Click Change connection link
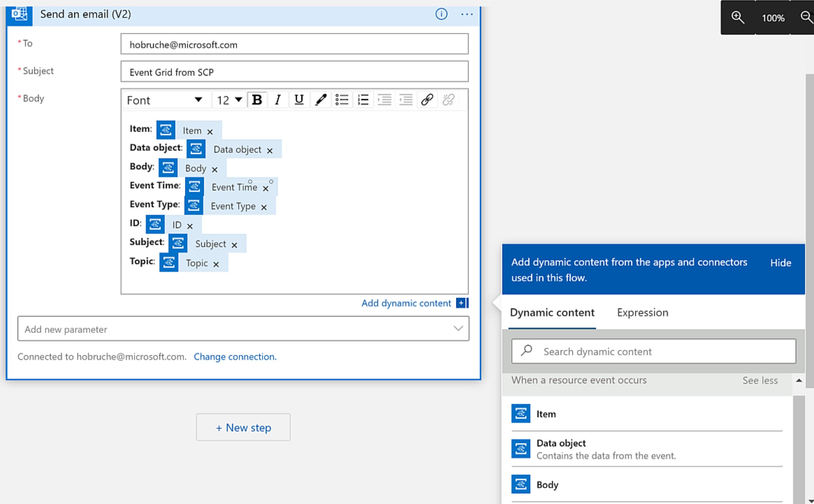This screenshot has width=814, height=504. [x=235, y=356]
